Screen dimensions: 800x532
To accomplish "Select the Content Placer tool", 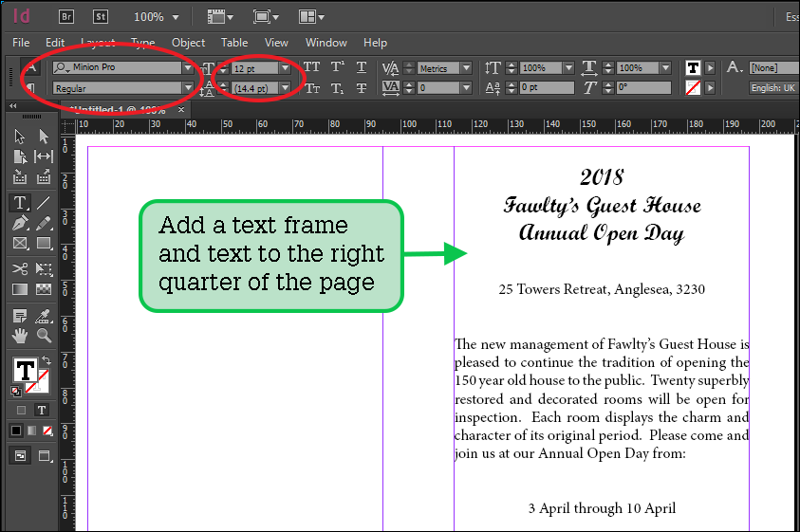I will coord(44,176).
